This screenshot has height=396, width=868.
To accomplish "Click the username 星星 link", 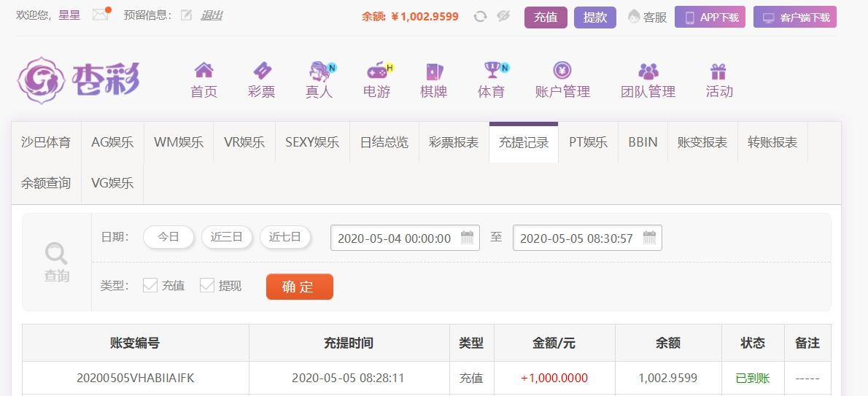I will pyautogui.click(x=69, y=15).
